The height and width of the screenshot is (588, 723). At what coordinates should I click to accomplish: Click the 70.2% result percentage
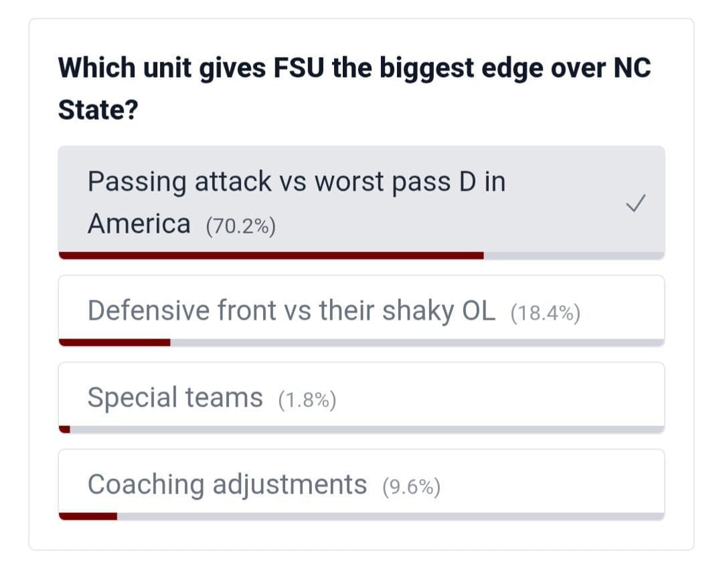[x=241, y=227]
